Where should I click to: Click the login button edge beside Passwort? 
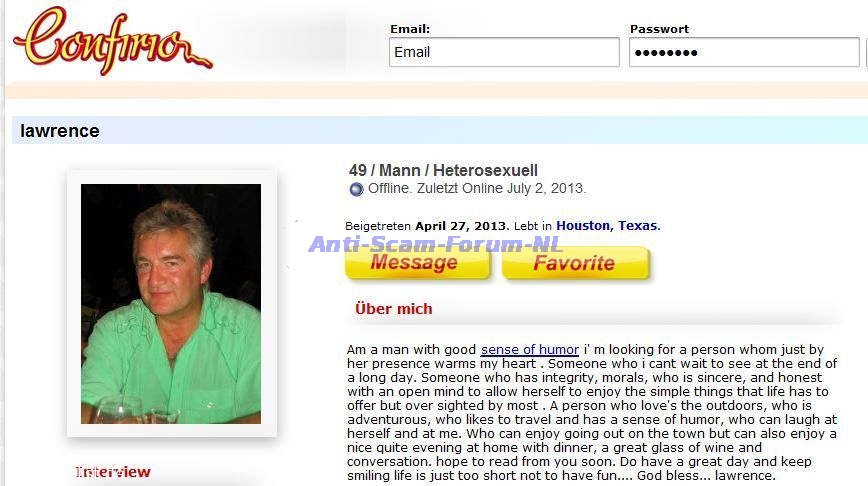[x=866, y=52]
